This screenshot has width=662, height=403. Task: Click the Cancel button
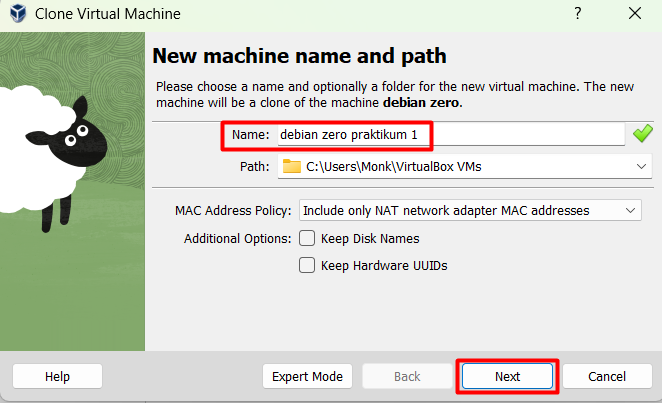607,376
